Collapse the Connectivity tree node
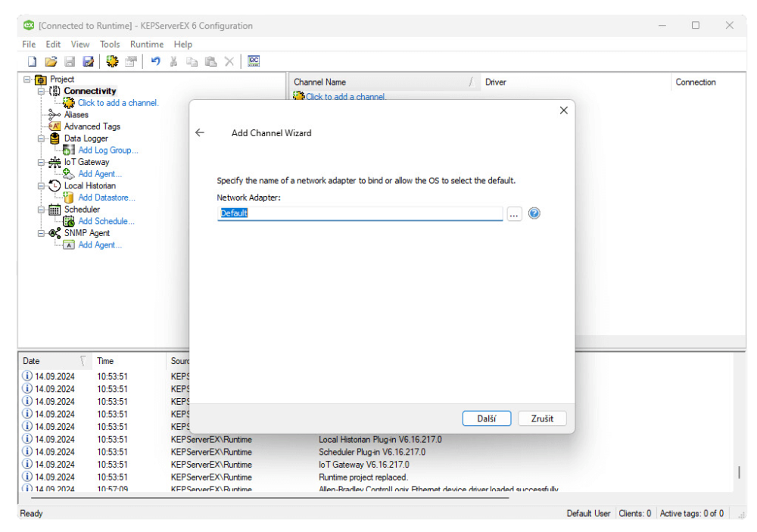 (42, 91)
